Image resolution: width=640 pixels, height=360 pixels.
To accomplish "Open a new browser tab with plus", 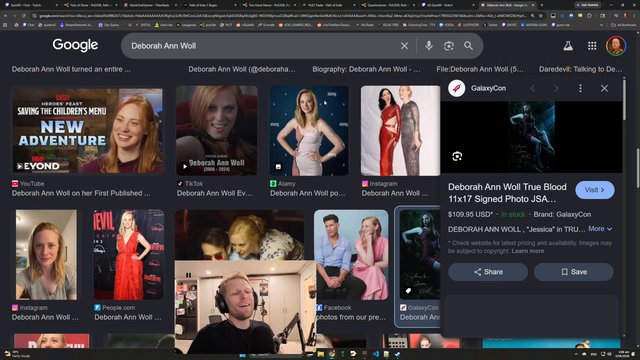I will (542, 5).
